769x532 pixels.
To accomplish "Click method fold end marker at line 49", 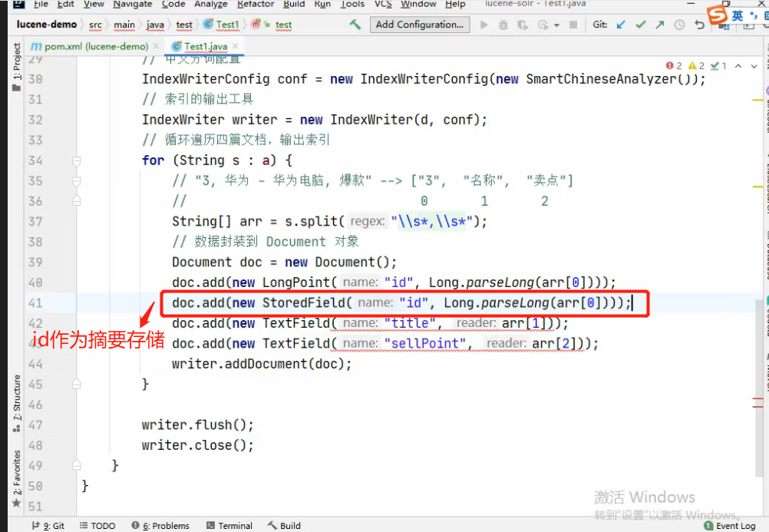I will [77, 465].
